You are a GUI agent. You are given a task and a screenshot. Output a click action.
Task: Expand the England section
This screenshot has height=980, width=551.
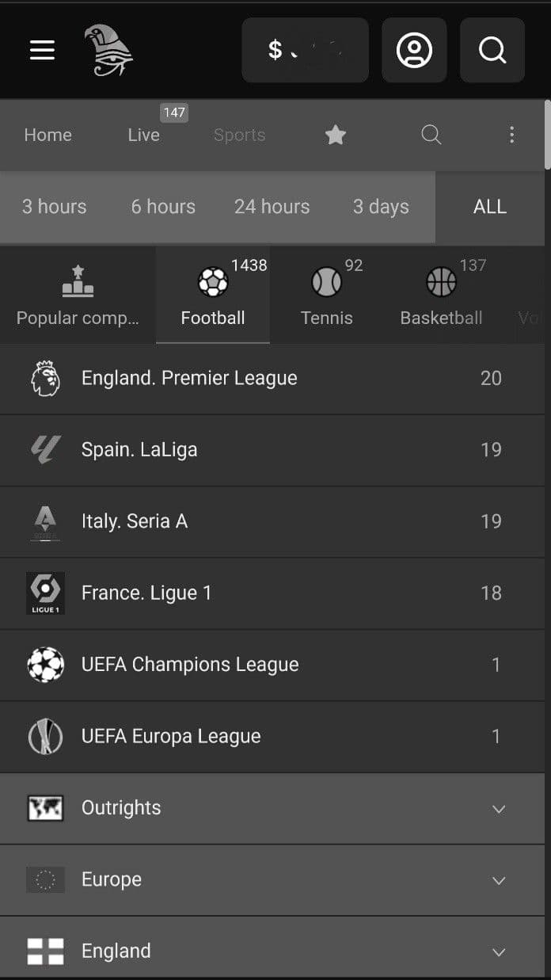tap(275, 951)
